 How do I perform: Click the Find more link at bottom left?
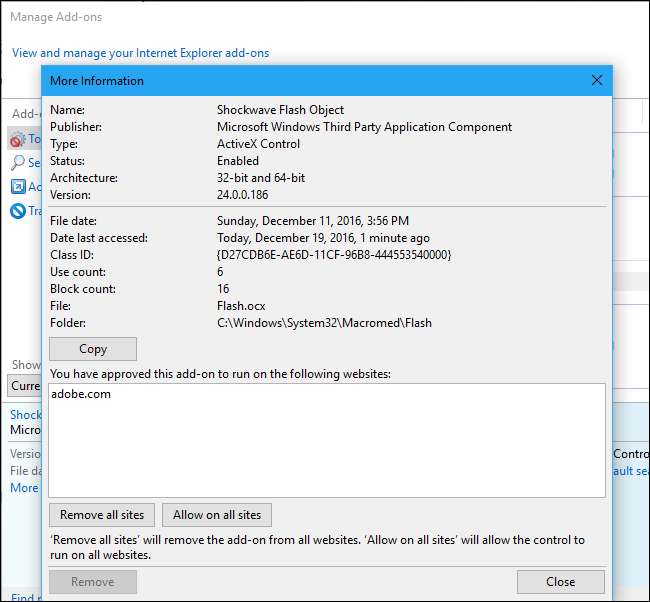26,597
